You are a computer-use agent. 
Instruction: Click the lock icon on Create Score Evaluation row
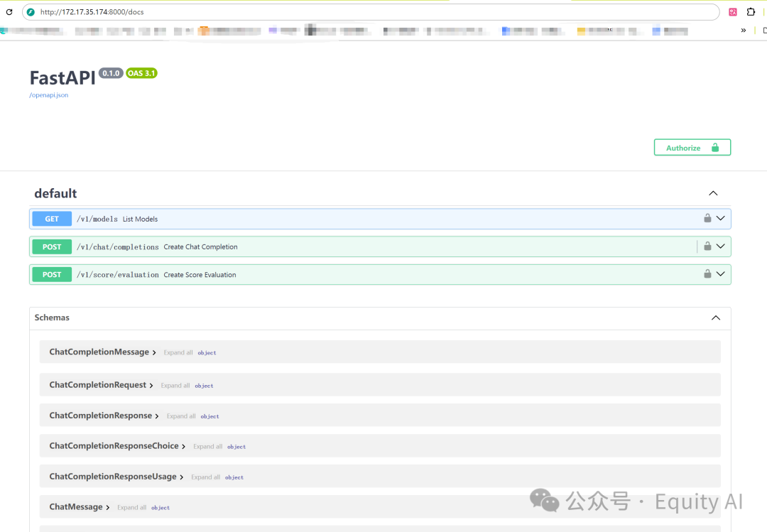point(707,274)
